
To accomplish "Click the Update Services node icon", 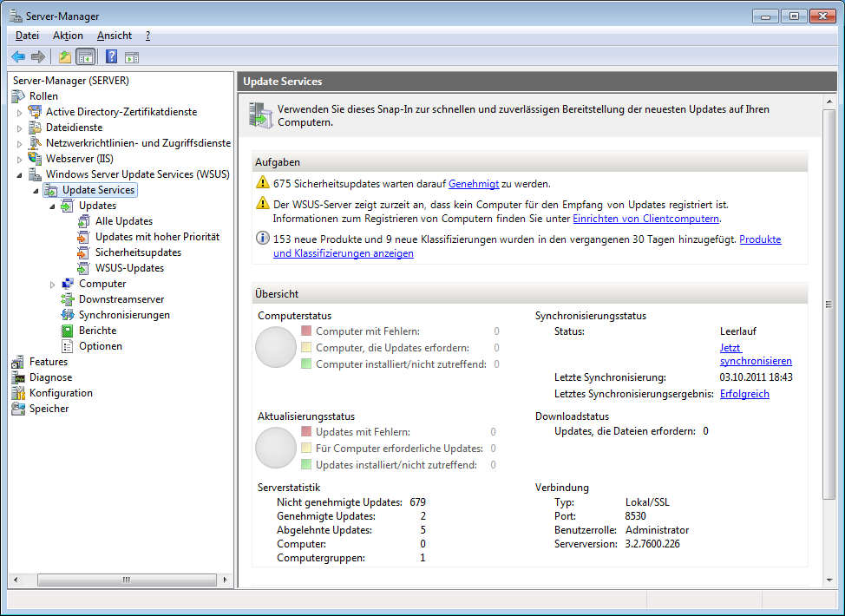I will (51, 190).
